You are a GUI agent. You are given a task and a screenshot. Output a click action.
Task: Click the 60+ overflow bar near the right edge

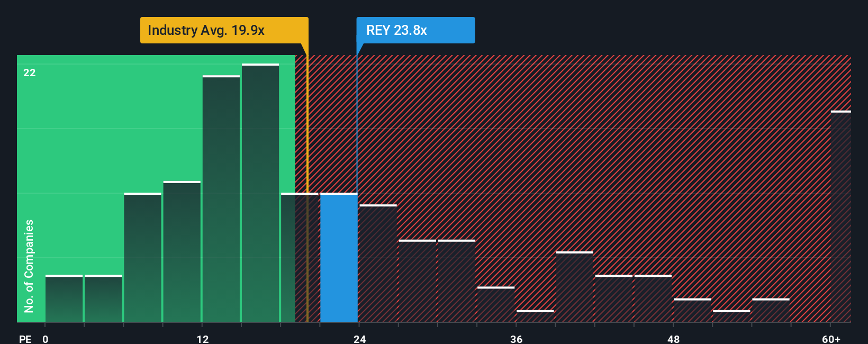click(841, 216)
